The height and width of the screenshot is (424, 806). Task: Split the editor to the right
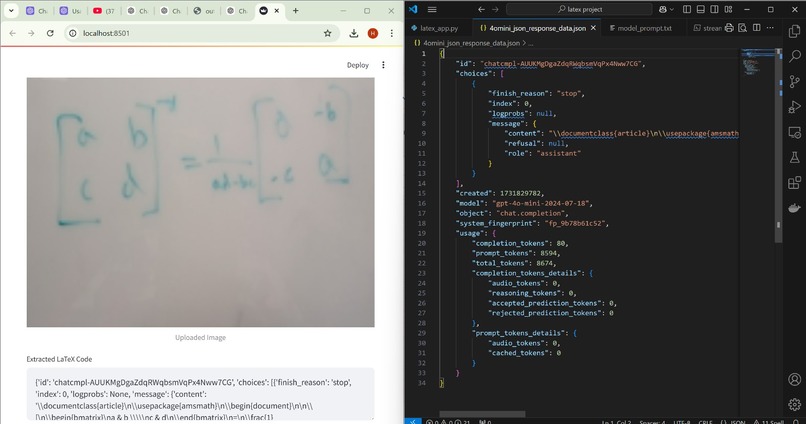(757, 28)
